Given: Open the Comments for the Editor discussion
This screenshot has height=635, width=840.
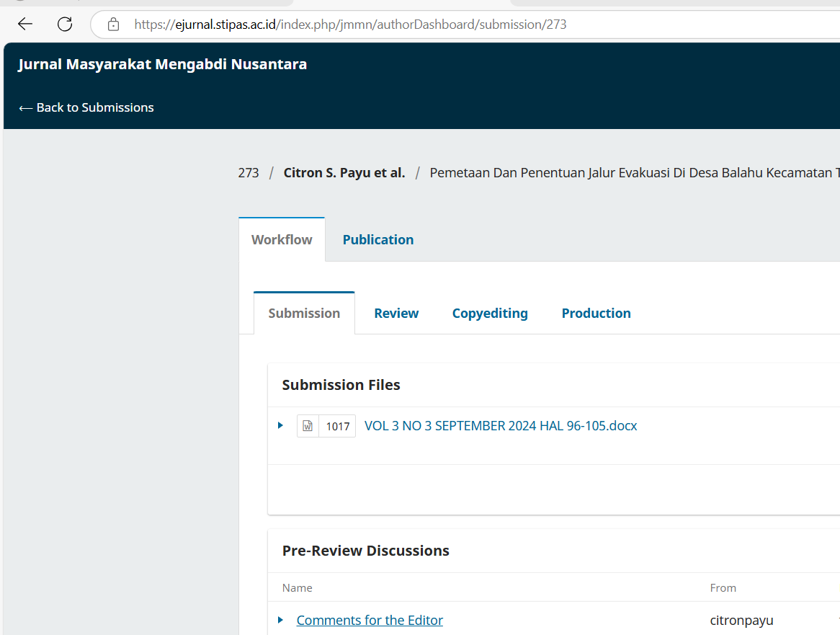Looking at the screenshot, I should 370,620.
